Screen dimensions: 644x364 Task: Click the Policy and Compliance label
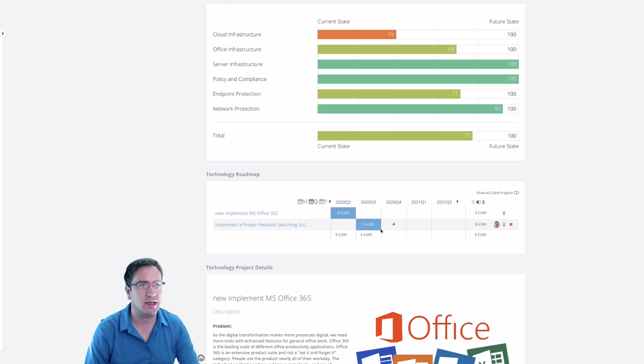point(240,79)
